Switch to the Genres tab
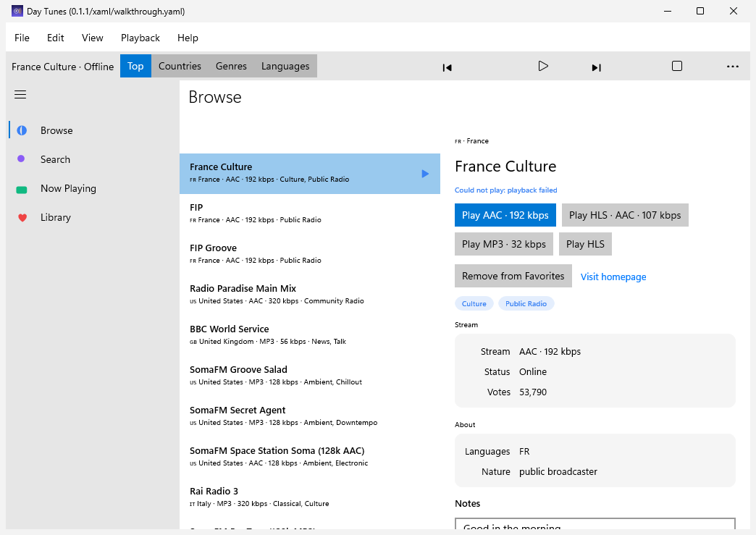The height and width of the screenshot is (535, 756). point(231,66)
